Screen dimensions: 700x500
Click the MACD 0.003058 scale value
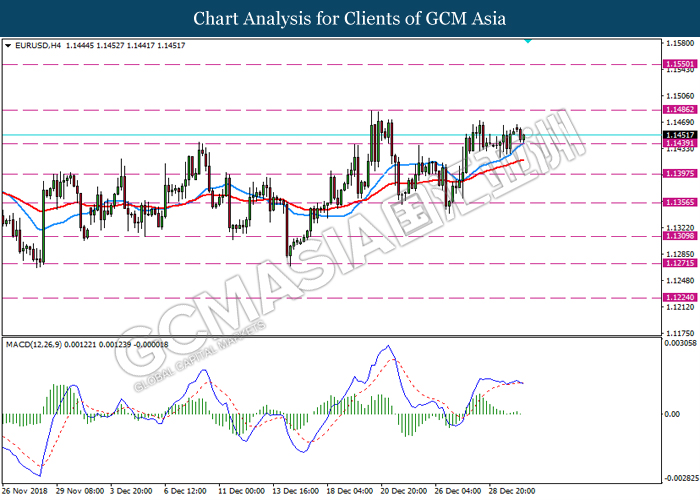(x=680, y=343)
